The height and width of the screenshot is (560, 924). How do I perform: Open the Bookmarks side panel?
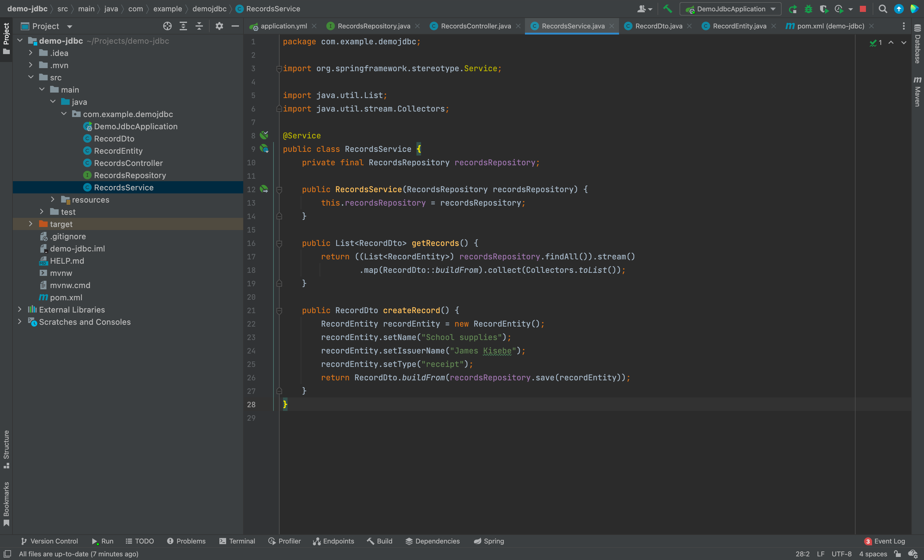(6, 504)
